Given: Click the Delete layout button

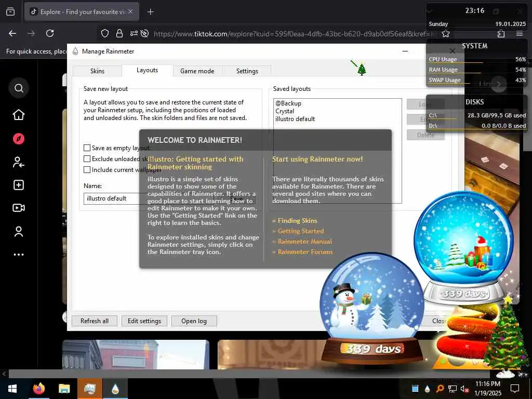Looking at the screenshot, I should (x=425, y=135).
